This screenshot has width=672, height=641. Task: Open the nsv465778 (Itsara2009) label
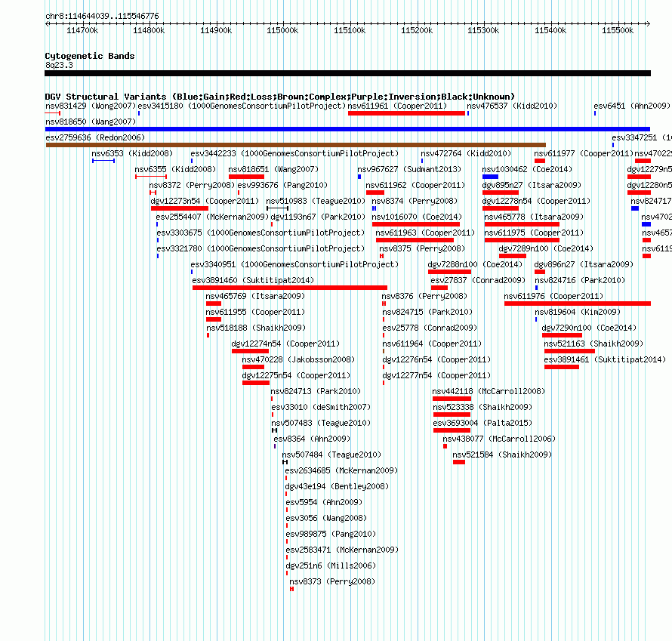click(534, 217)
